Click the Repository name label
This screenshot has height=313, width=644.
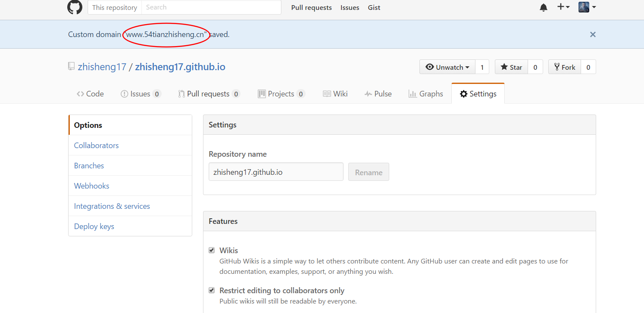coord(238,154)
